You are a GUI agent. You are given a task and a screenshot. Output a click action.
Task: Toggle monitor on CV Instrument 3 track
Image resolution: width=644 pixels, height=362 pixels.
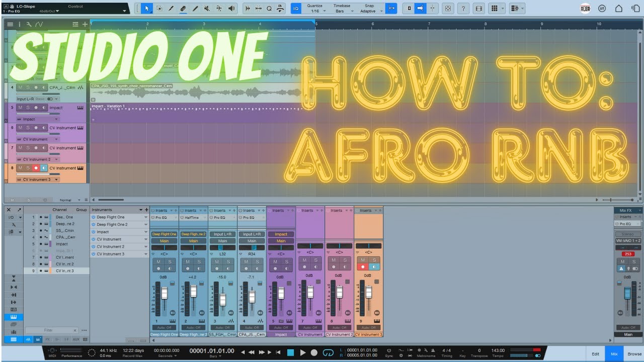[x=44, y=168]
